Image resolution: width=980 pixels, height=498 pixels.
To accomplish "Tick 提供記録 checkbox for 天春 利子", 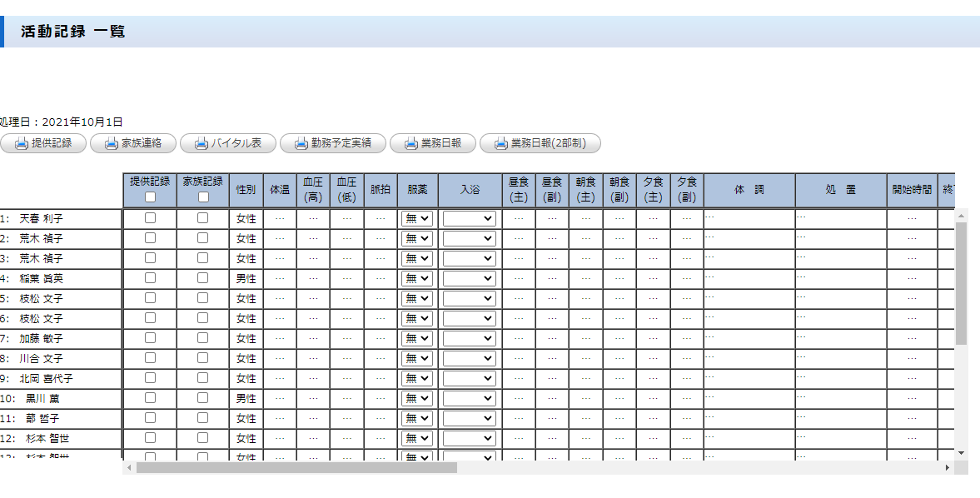I will (x=150, y=217).
